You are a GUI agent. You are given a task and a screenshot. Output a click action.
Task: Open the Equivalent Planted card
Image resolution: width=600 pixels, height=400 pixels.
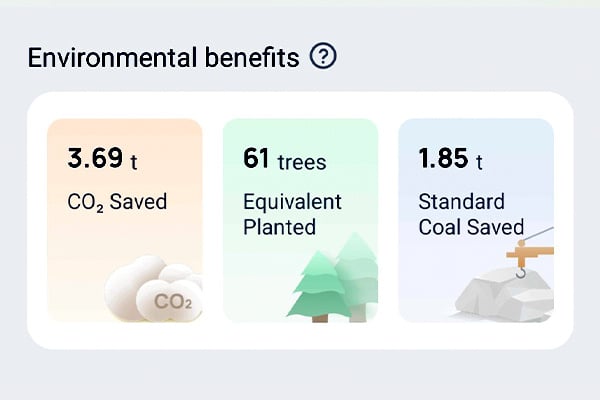[x=300, y=220]
